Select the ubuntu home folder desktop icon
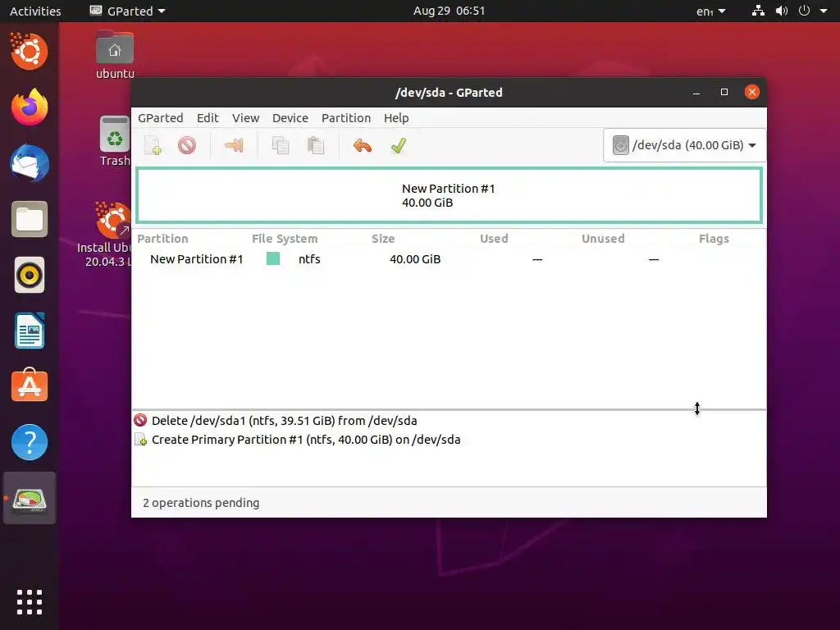840x630 pixels. point(115,55)
